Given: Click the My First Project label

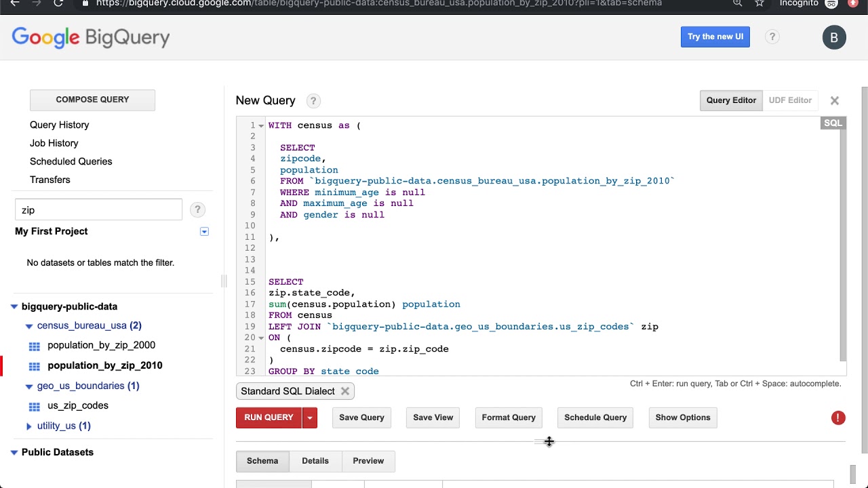Looking at the screenshot, I should (52, 231).
